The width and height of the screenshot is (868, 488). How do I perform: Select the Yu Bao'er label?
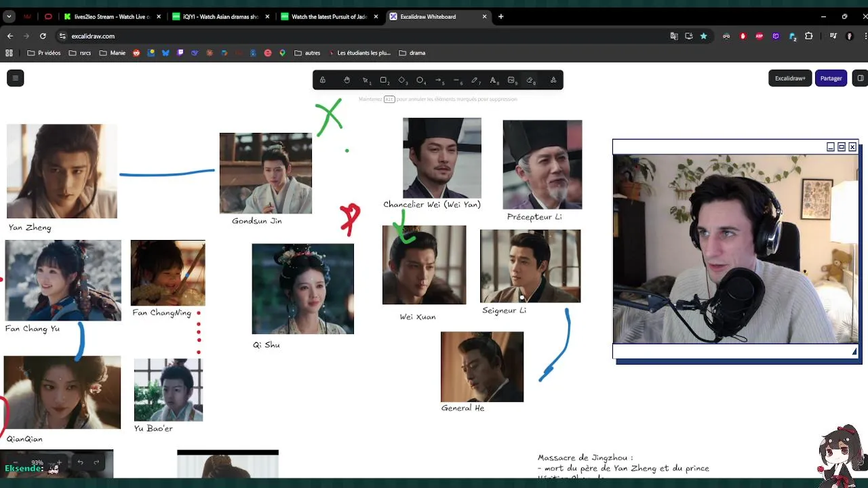(x=153, y=428)
